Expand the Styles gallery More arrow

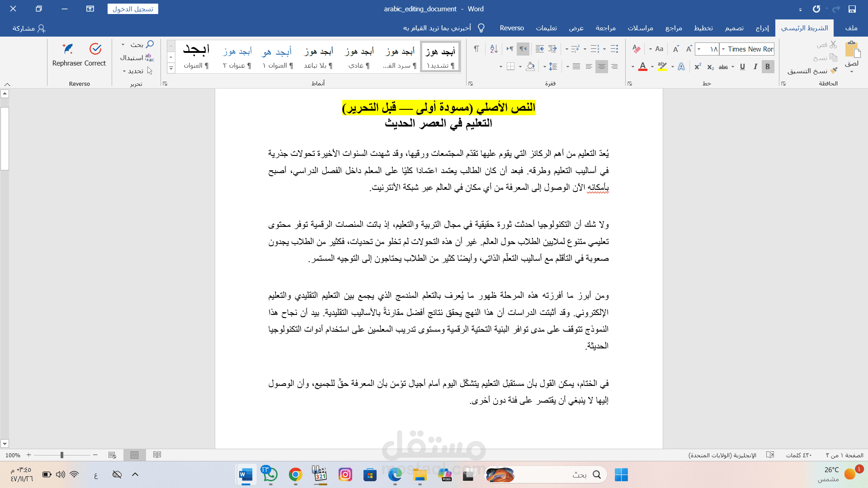pos(171,69)
